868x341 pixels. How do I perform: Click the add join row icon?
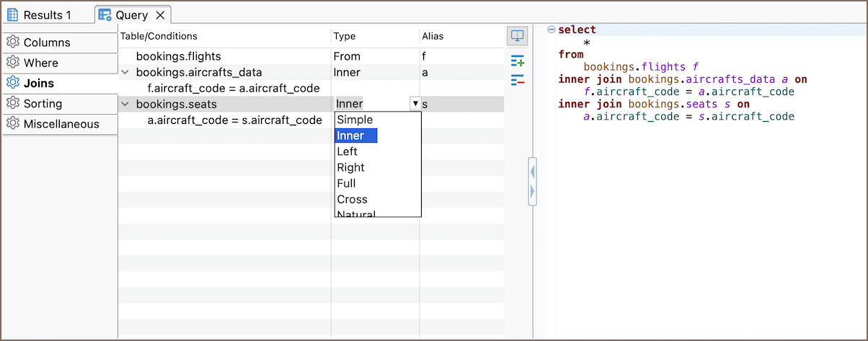coord(517,61)
